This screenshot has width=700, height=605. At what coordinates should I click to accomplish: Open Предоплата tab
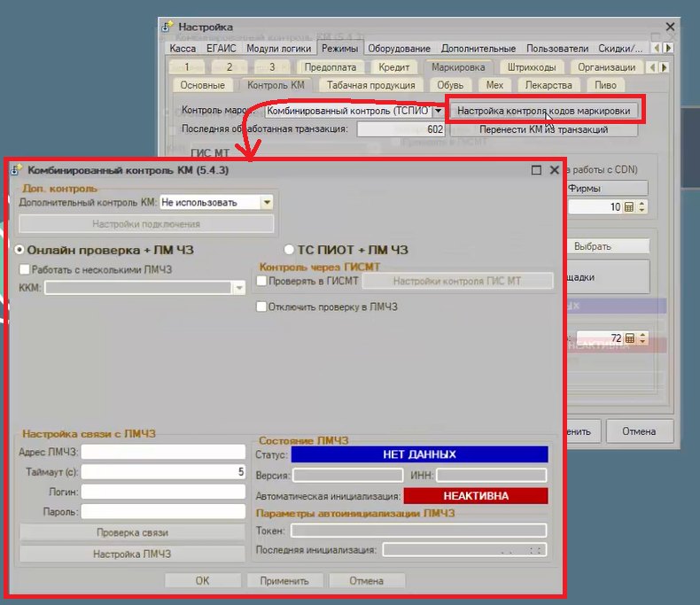point(330,67)
